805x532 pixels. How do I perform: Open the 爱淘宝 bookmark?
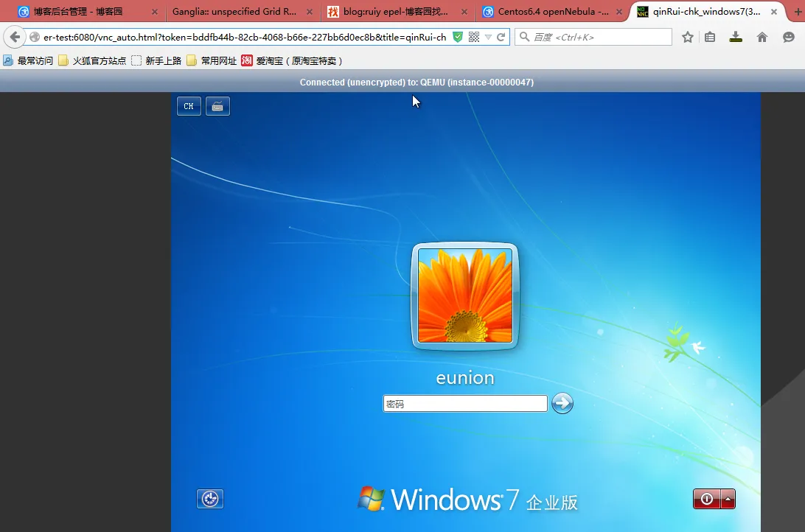[x=292, y=60]
